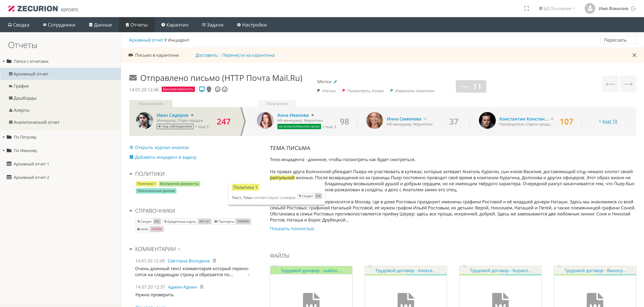
Task: Click the Доставить link
Action: point(206,55)
